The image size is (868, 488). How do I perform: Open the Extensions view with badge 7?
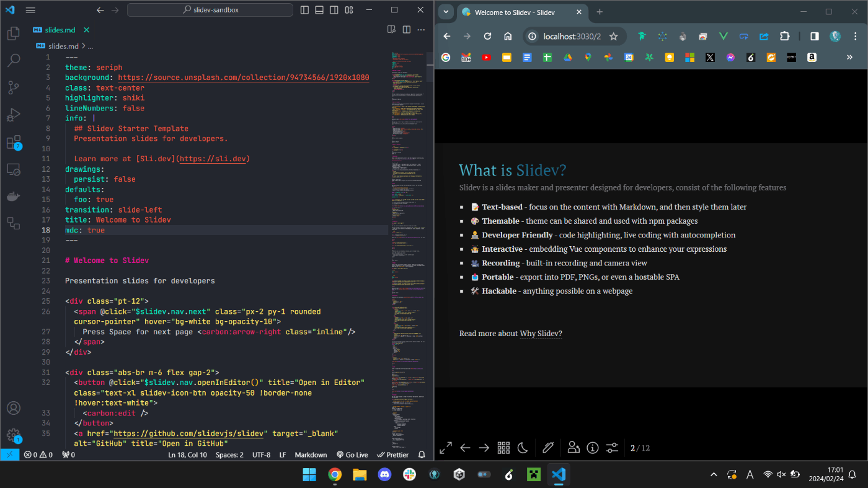[x=13, y=143]
